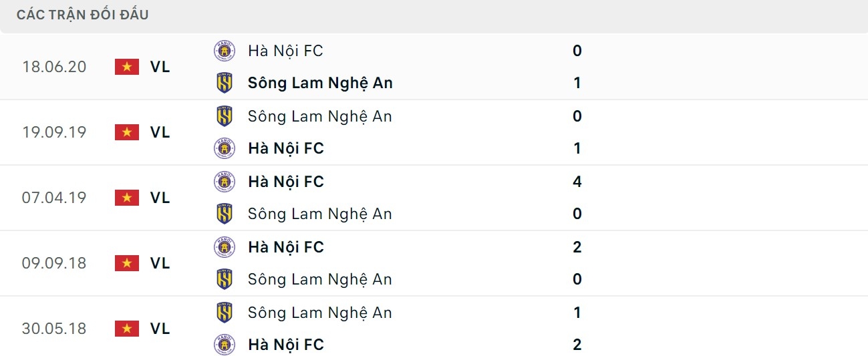Open Sông Lam Nghệ An team from 09.09.18 match
This screenshot has width=868, height=356.
(x=319, y=279)
